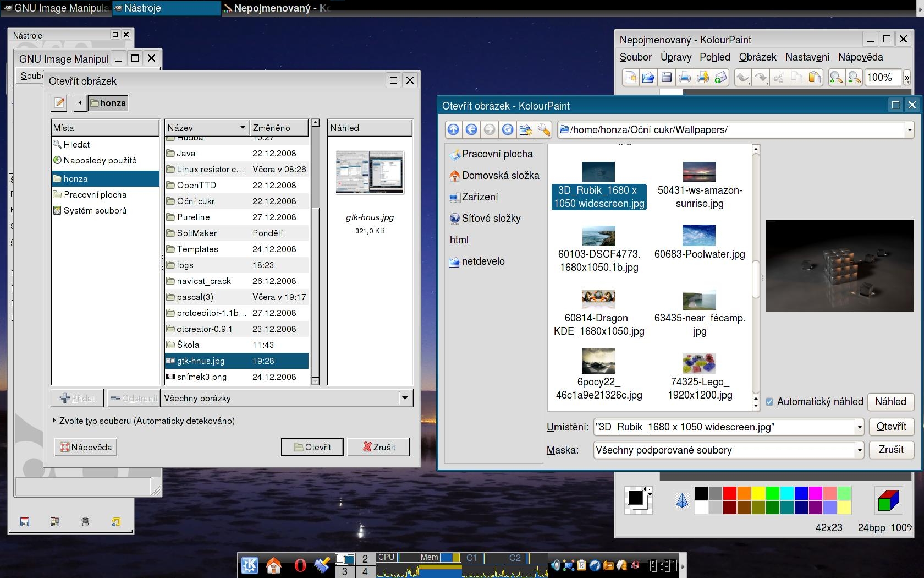Select Oční cukr folder row
924x578 pixels.
(237, 201)
